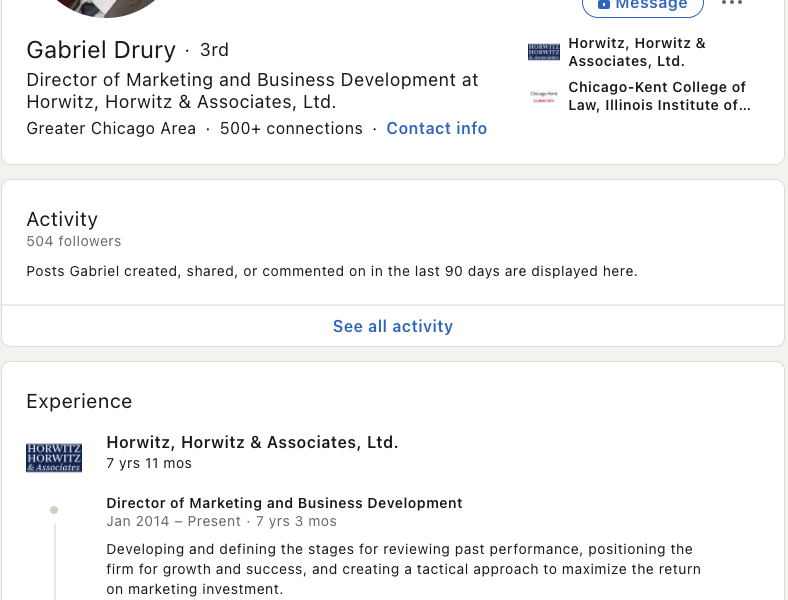This screenshot has height=600, width=788.
Task: Open Horwitz company link in profile header
Action: (x=637, y=52)
